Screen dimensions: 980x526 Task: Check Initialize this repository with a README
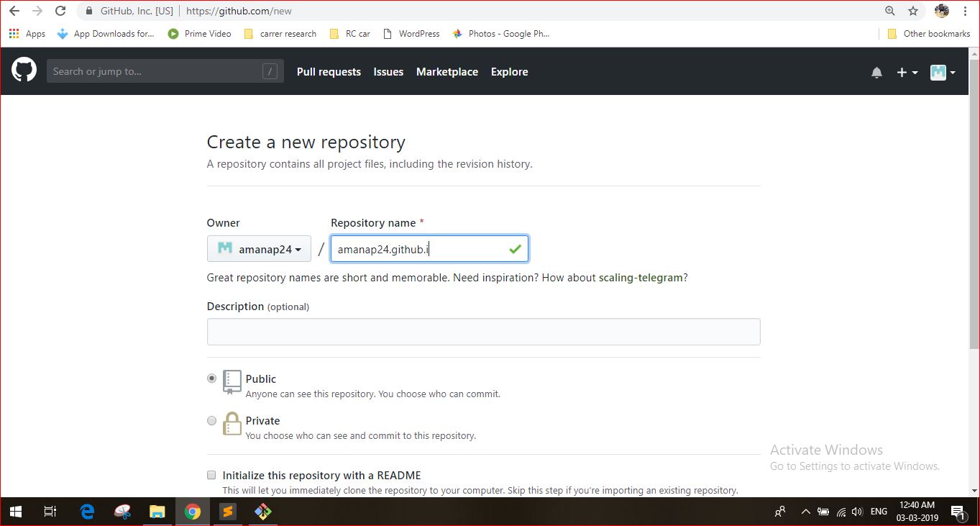(211, 475)
